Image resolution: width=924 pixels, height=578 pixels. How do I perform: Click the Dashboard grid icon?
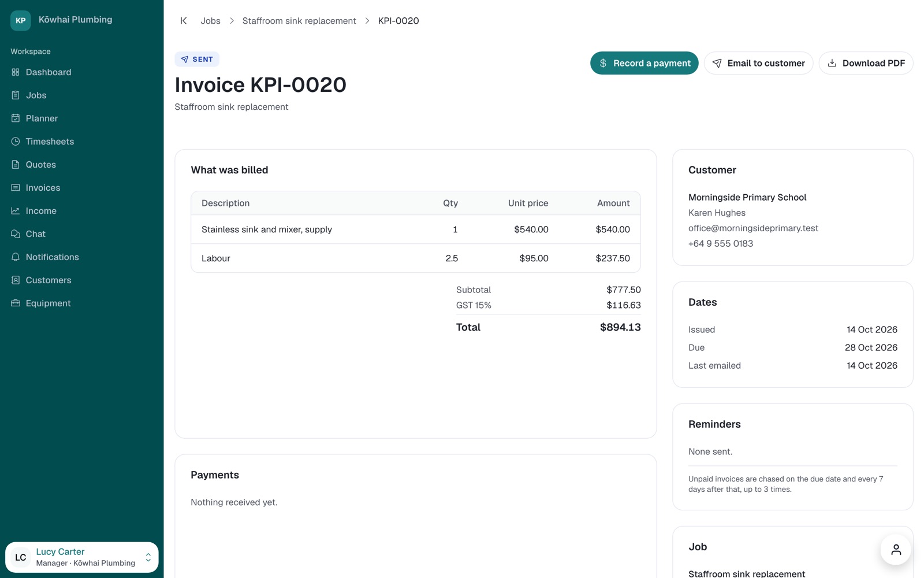pyautogui.click(x=16, y=72)
